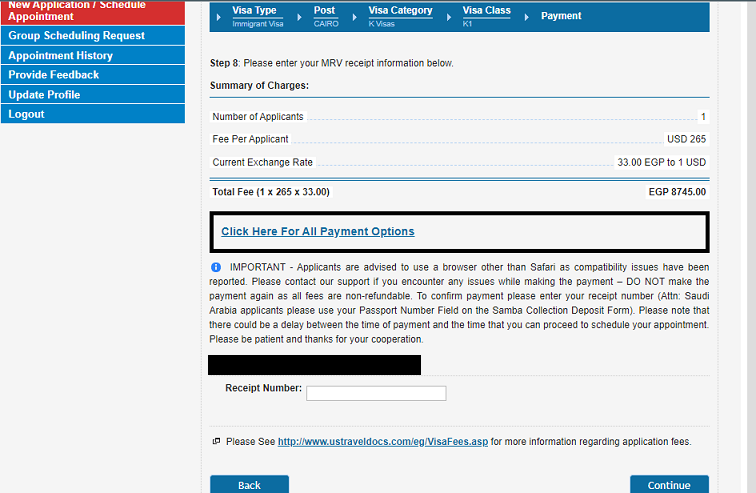Select the USD 265 fee value
The width and height of the screenshot is (756, 493).
point(686,139)
